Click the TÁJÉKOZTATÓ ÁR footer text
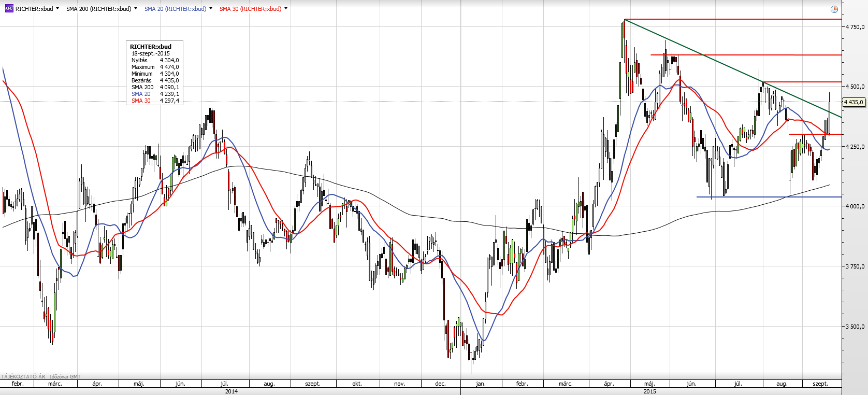The image size is (868, 395). point(23,377)
